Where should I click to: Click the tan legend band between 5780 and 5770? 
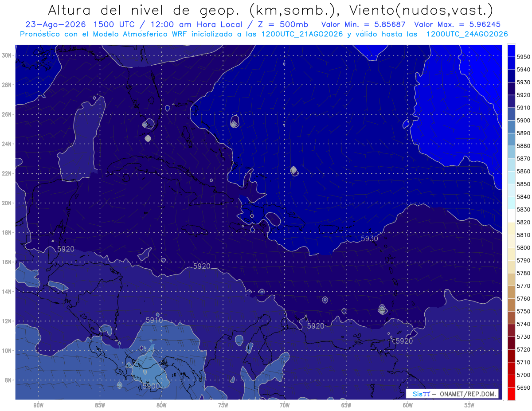coord(511,279)
